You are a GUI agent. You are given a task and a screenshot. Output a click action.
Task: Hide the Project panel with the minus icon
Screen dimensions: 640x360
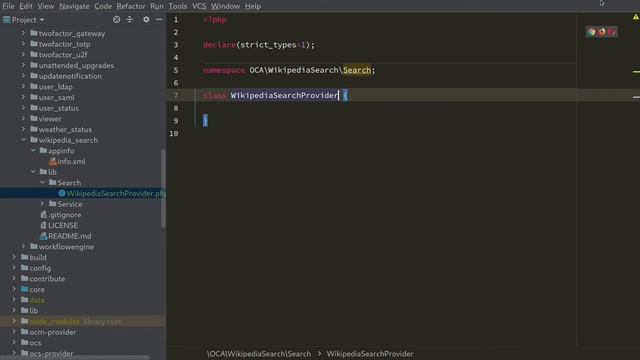[x=159, y=19]
